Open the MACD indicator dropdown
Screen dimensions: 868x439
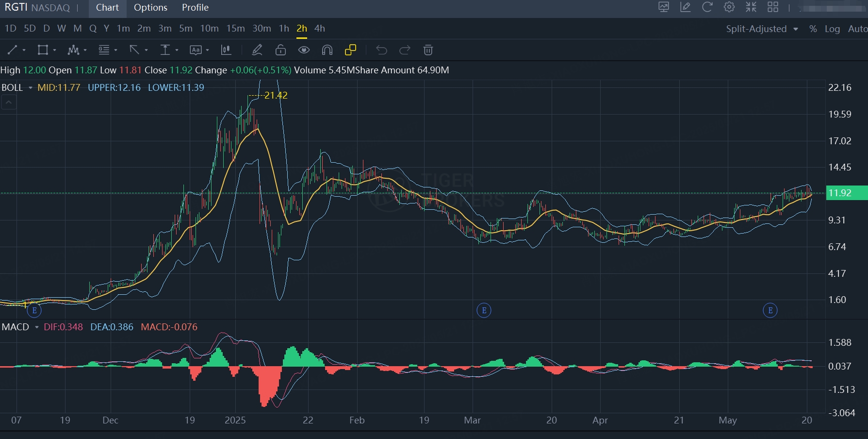(36, 327)
